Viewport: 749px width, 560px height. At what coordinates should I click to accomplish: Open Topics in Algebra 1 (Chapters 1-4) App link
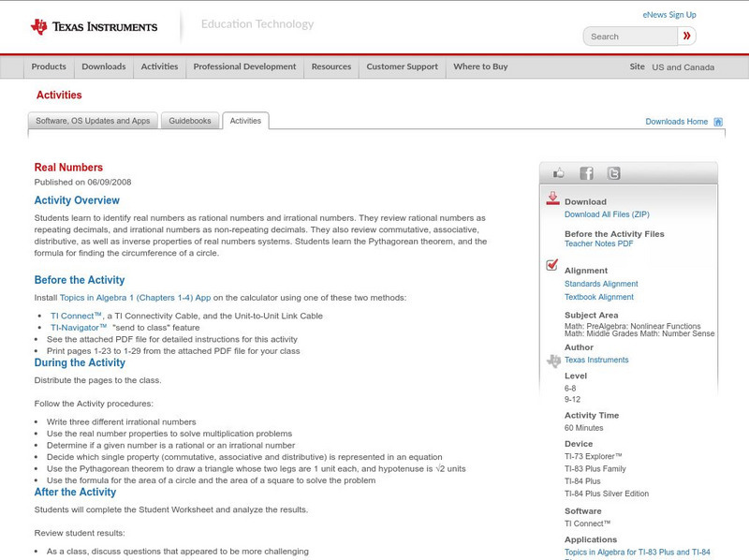point(135,298)
